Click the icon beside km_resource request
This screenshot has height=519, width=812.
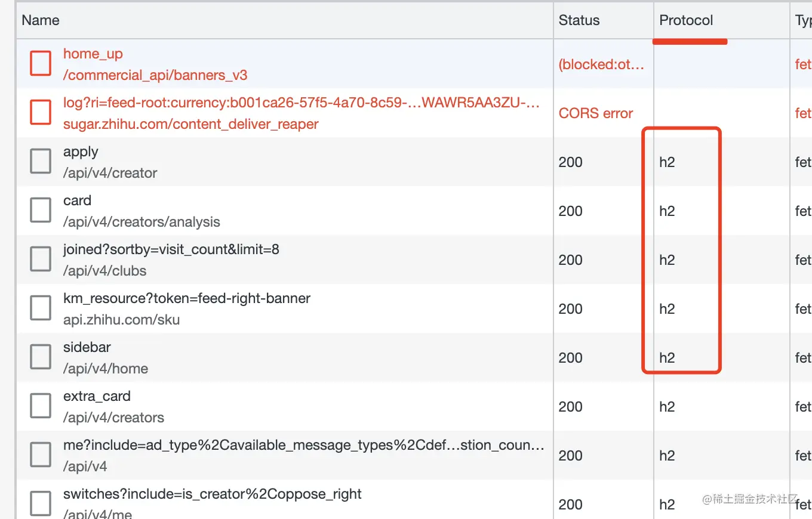pyautogui.click(x=41, y=308)
